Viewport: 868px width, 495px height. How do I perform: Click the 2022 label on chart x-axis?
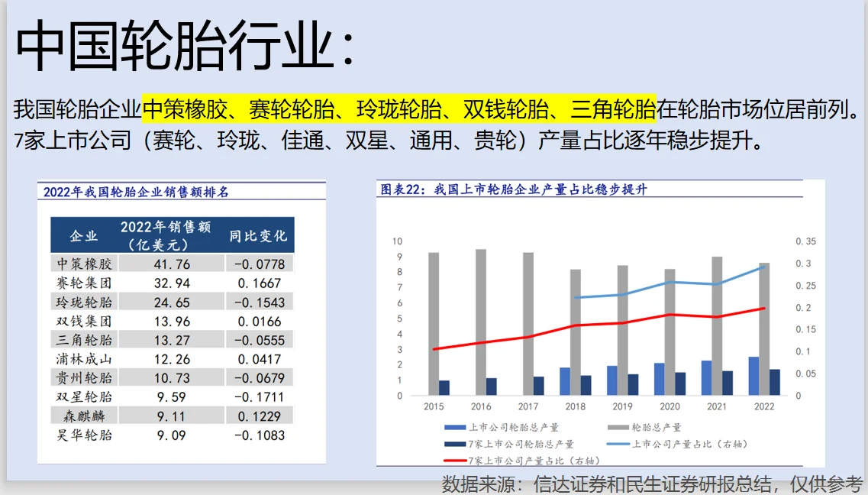[764, 406]
